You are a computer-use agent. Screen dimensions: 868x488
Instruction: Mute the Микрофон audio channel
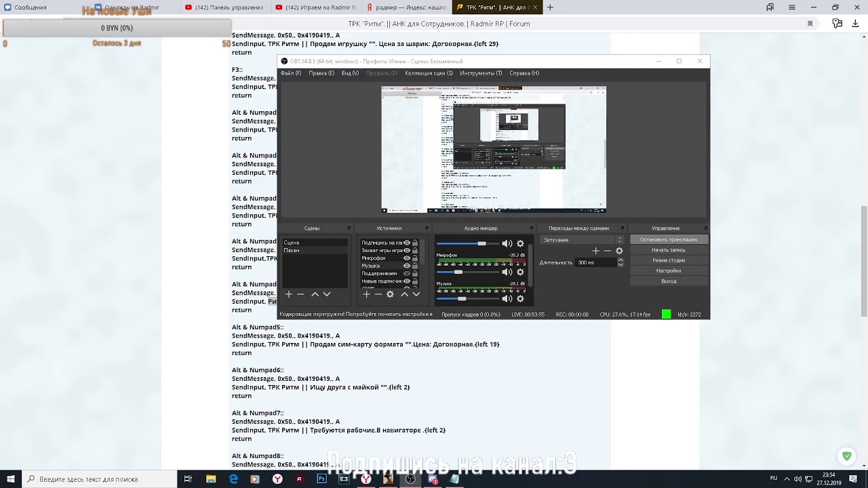[507, 272]
